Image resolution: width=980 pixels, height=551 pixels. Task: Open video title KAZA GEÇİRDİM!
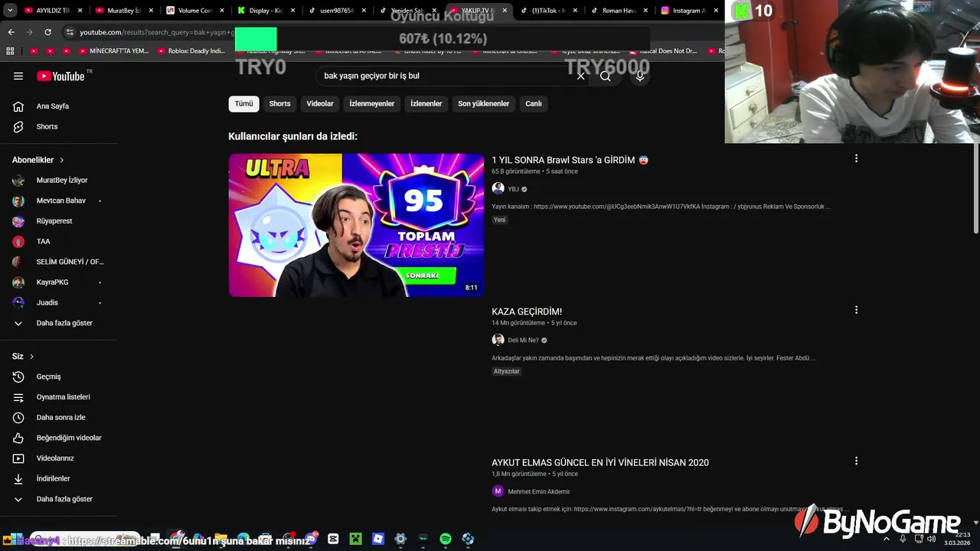tap(527, 311)
